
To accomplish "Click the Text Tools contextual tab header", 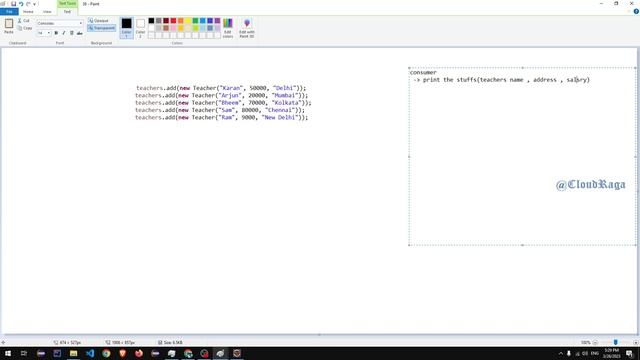I will pyautogui.click(x=67, y=3).
